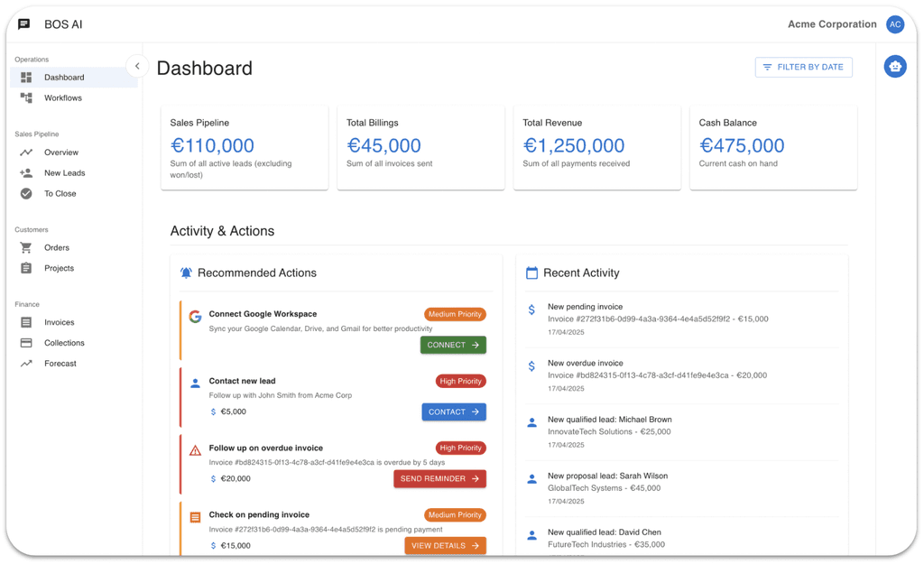Click the Total Revenue €1,250,000 value

click(573, 145)
